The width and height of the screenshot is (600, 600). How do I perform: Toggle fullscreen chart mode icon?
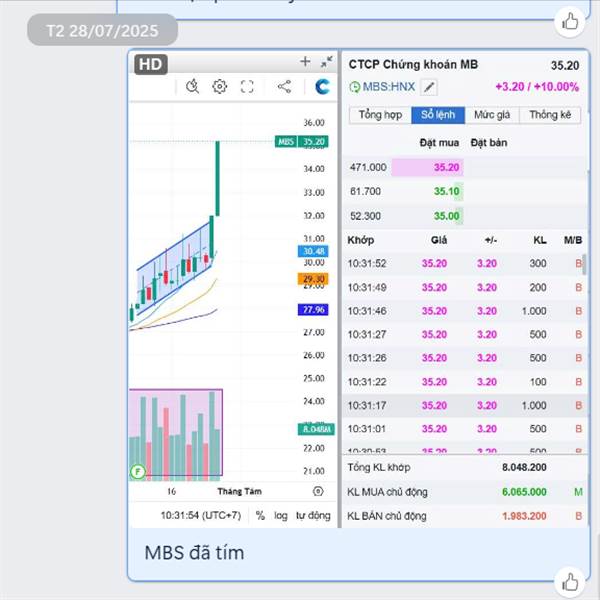[x=247, y=86]
